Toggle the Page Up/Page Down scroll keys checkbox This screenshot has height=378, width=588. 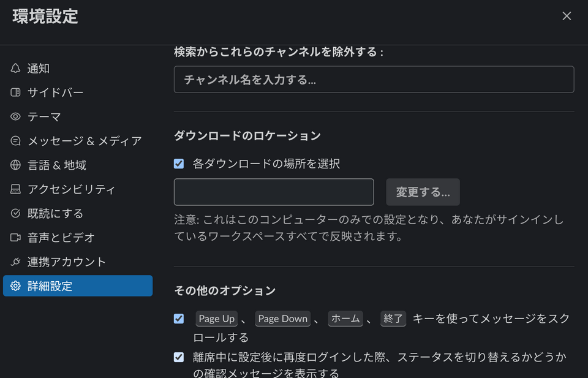(x=179, y=319)
